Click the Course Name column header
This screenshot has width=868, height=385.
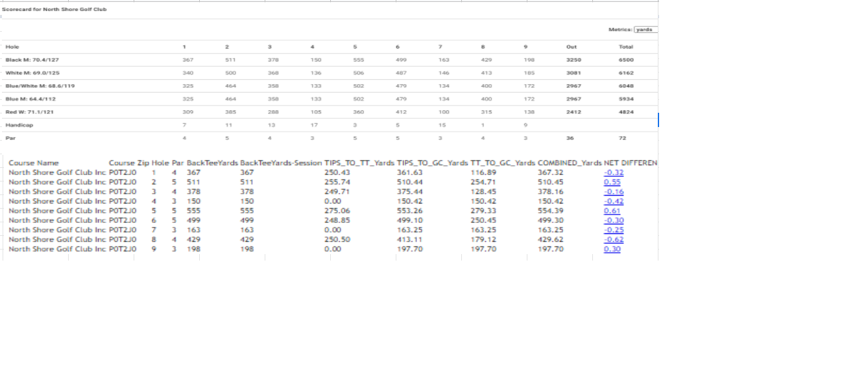point(34,163)
